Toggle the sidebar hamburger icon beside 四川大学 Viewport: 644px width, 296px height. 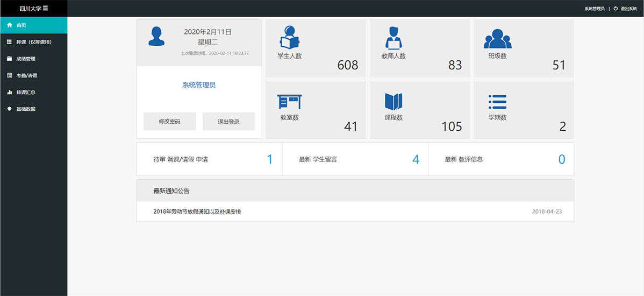46,8
